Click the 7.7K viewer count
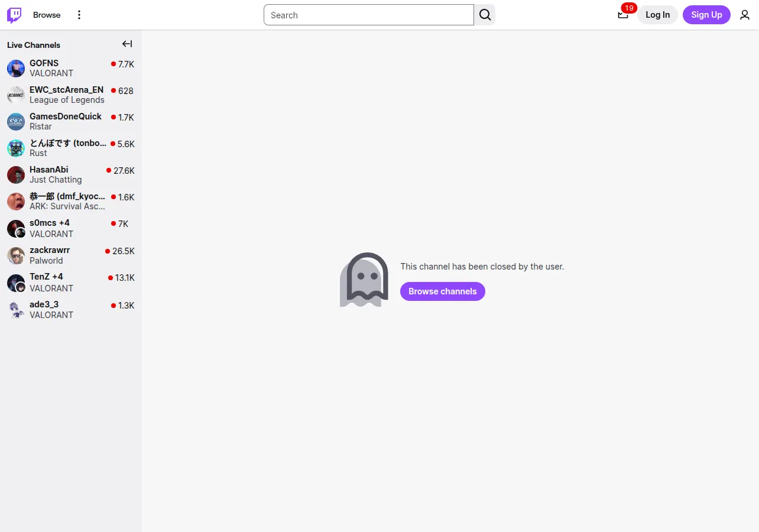Image resolution: width=759 pixels, height=532 pixels. click(x=126, y=64)
